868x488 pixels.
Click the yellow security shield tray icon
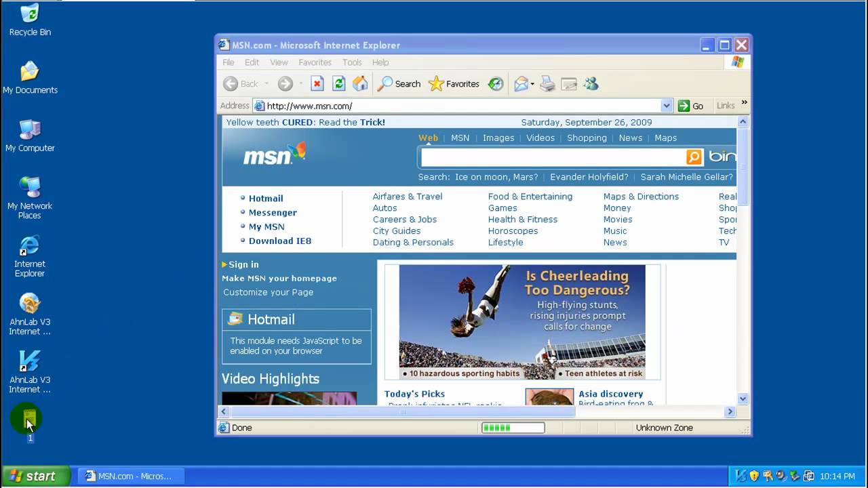(754, 476)
